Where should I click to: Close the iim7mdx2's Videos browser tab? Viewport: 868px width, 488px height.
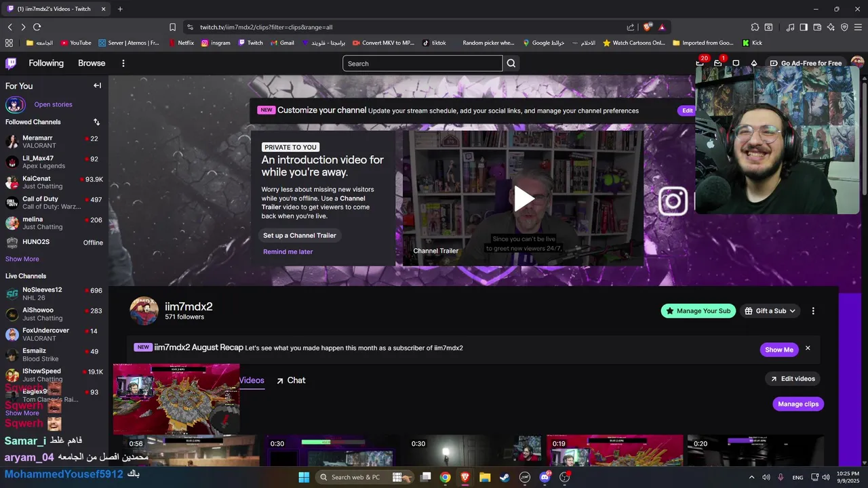coord(103,9)
